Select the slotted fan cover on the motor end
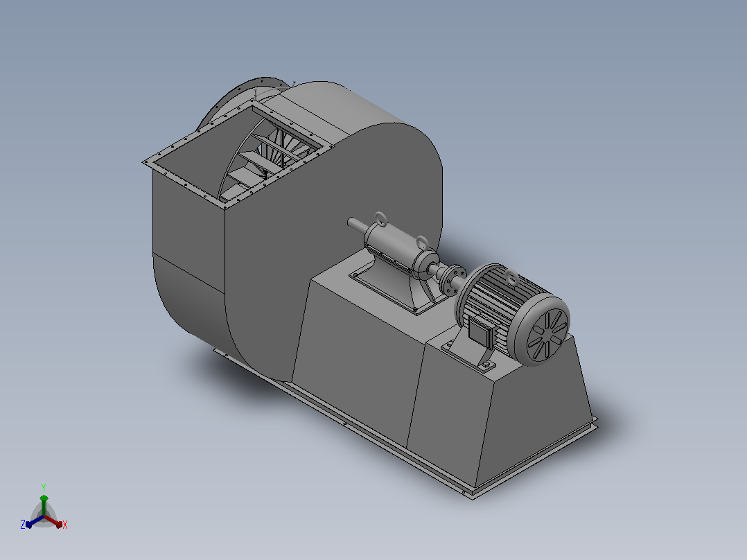Image resolution: width=747 pixels, height=560 pixels. coord(547,333)
